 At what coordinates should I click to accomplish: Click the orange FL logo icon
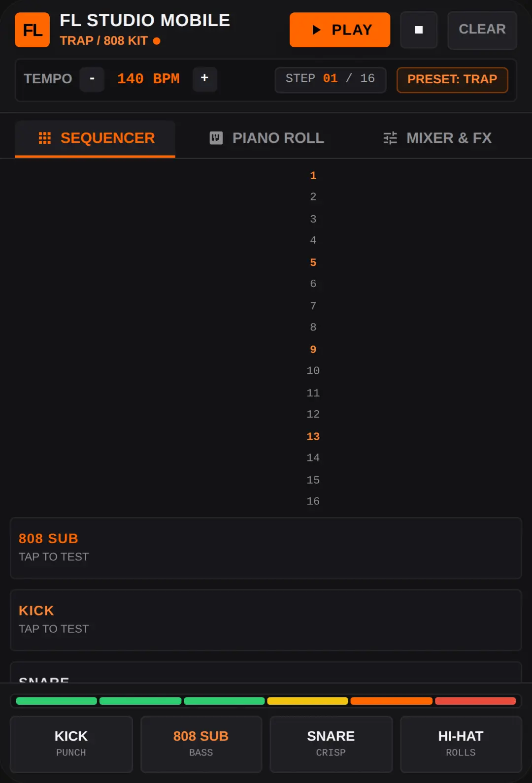pyautogui.click(x=32, y=30)
